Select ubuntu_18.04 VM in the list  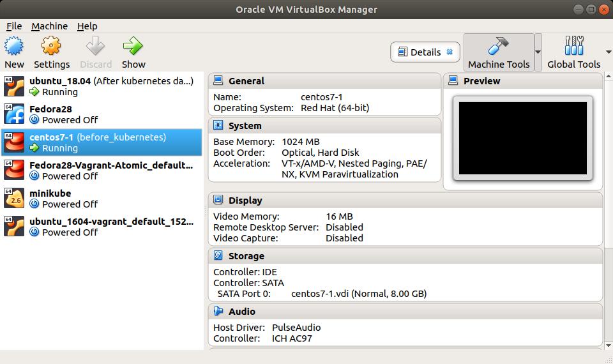tap(102, 86)
